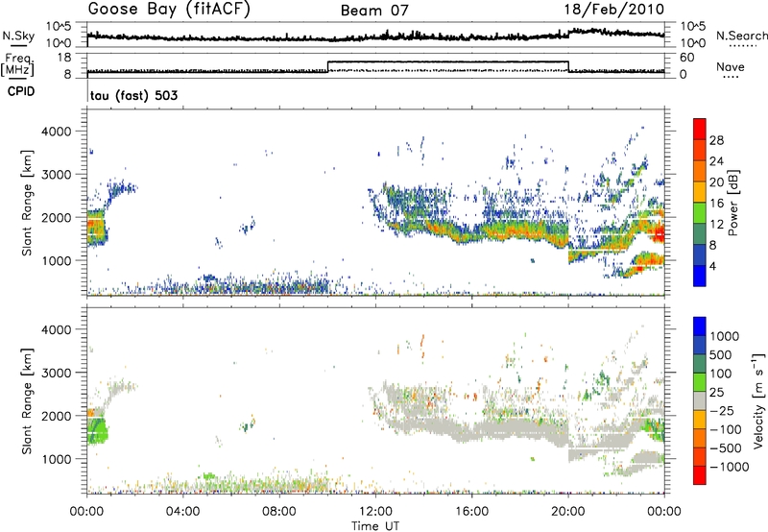Image resolution: width=768 pixels, height=532 pixels.
Task: Click "Slant Range [km]" label of velocity panel
Action: click(27, 401)
